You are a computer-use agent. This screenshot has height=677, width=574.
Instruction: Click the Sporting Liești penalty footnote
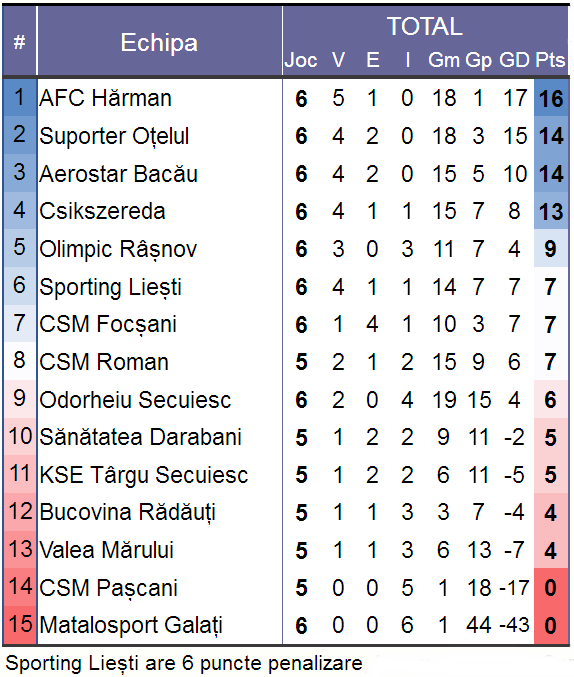(184, 663)
